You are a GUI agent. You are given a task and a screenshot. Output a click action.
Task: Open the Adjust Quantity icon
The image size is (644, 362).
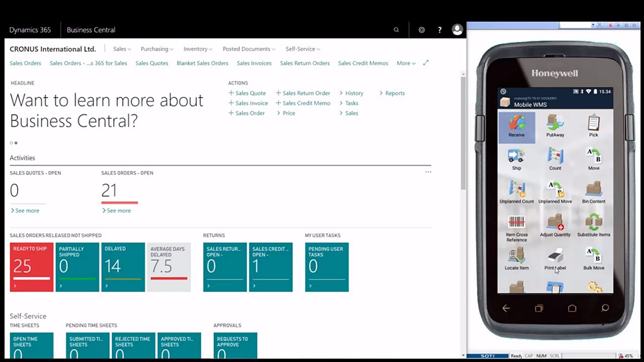coord(555,226)
